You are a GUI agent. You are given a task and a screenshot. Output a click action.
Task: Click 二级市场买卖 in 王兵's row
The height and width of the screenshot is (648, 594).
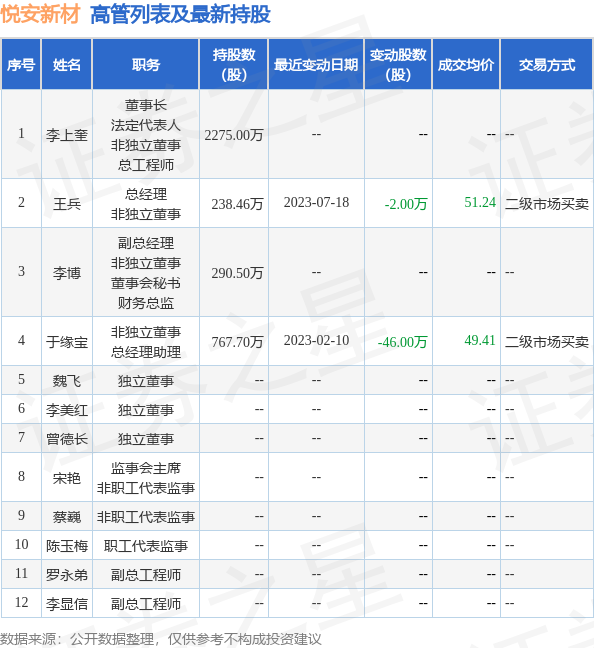tap(547, 204)
